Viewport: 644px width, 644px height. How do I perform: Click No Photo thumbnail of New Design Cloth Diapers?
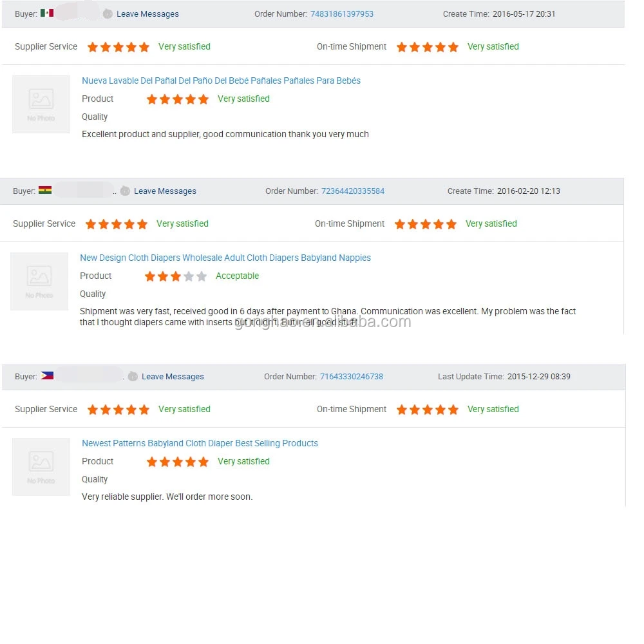pyautogui.click(x=39, y=281)
